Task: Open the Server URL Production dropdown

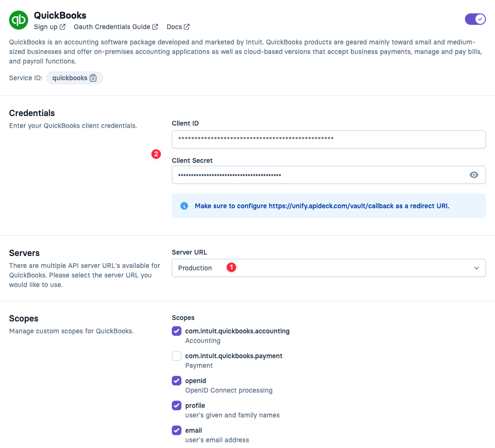Action: [328, 268]
